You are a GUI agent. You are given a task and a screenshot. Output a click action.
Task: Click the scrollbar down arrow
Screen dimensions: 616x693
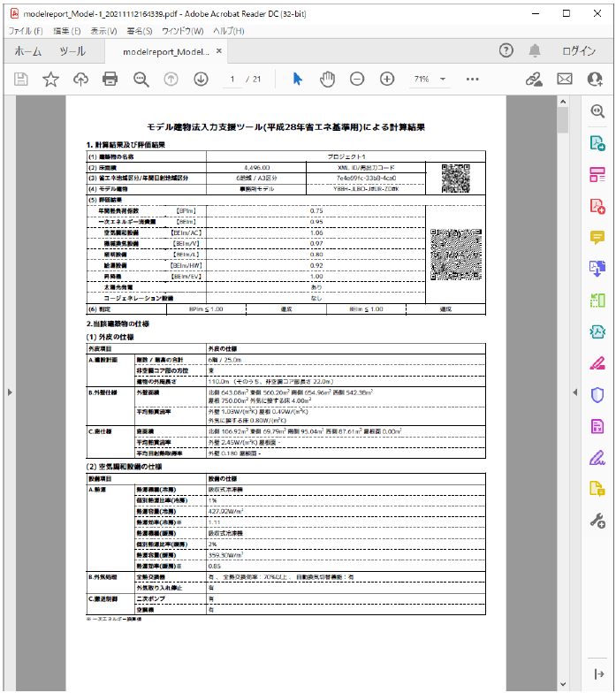[x=562, y=684]
